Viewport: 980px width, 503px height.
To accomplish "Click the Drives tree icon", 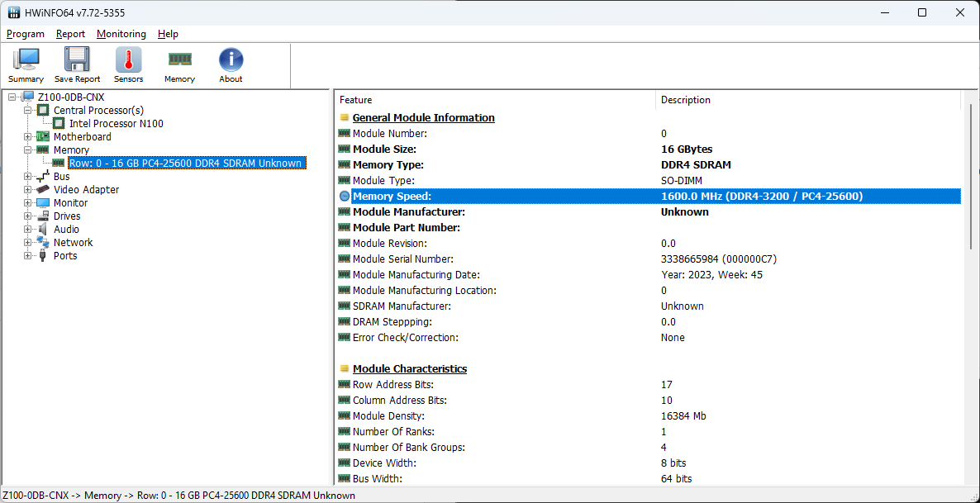I will coord(43,216).
